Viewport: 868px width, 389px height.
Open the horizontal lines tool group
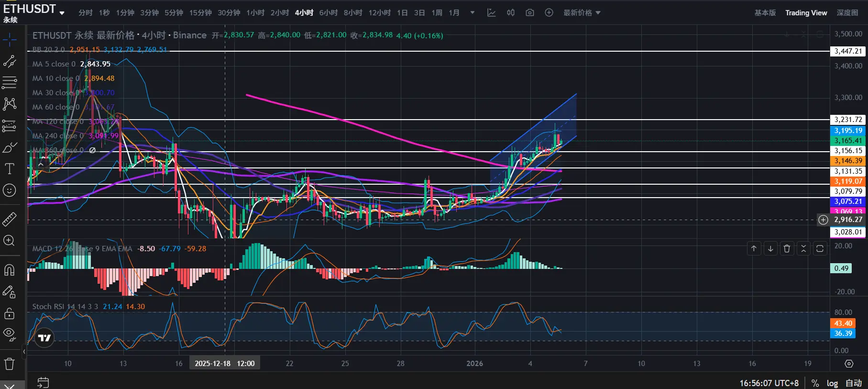coord(10,83)
